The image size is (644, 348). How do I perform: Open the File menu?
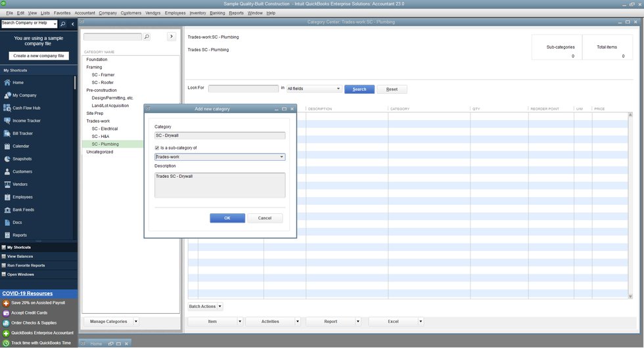[x=9, y=13]
